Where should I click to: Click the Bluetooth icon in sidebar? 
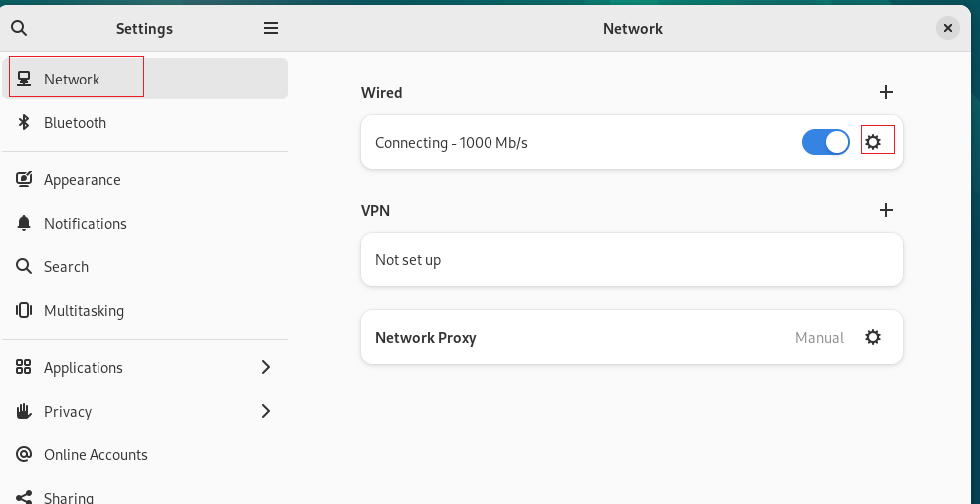(x=24, y=122)
